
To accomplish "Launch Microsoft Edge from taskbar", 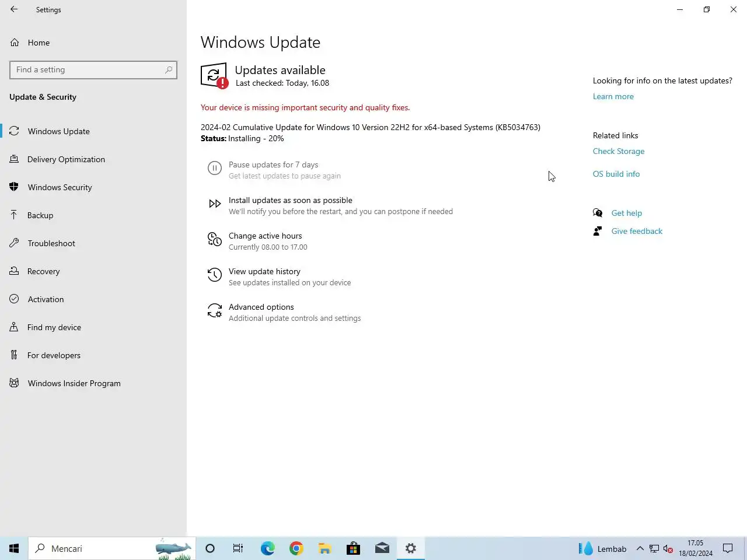I will pos(267,548).
